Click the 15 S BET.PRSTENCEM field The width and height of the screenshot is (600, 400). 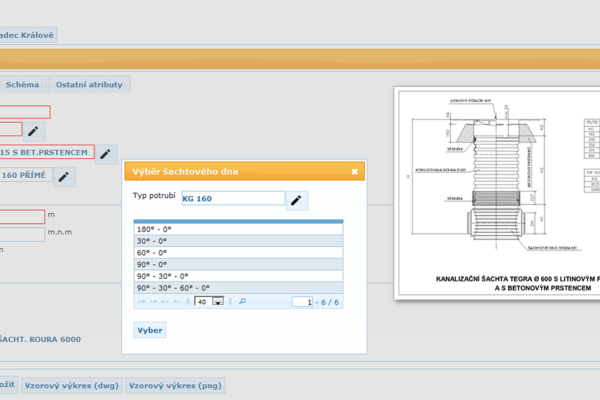47,152
